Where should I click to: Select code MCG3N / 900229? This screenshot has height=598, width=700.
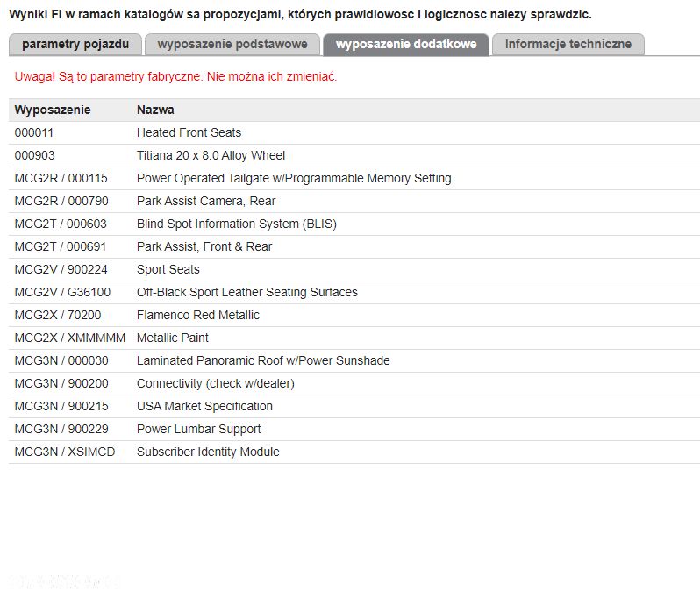(x=61, y=429)
